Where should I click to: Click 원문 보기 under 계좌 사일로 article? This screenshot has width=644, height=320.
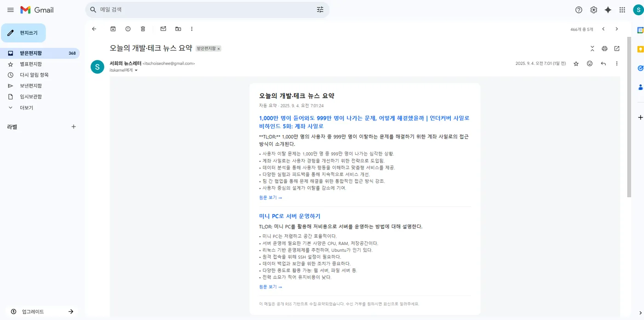click(270, 198)
